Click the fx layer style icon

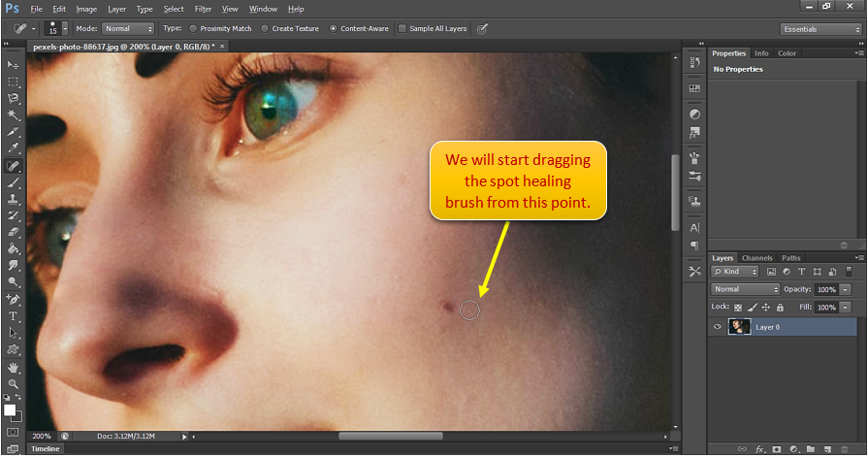coord(759,449)
